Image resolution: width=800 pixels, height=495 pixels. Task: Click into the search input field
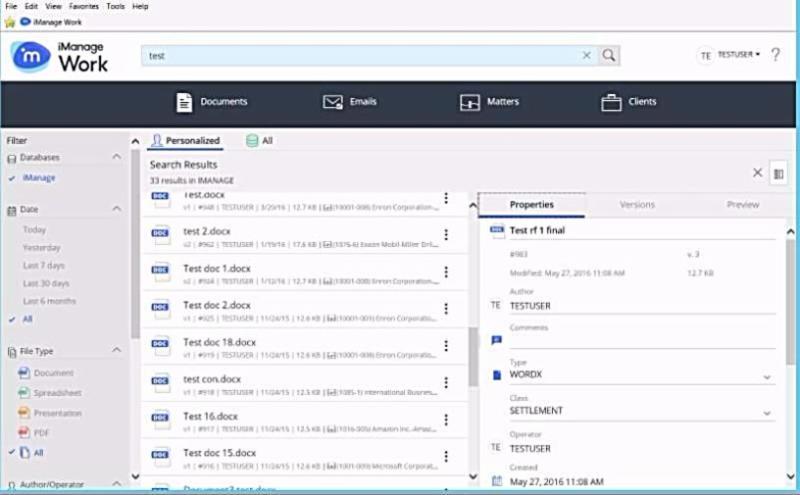[x=360, y=56]
